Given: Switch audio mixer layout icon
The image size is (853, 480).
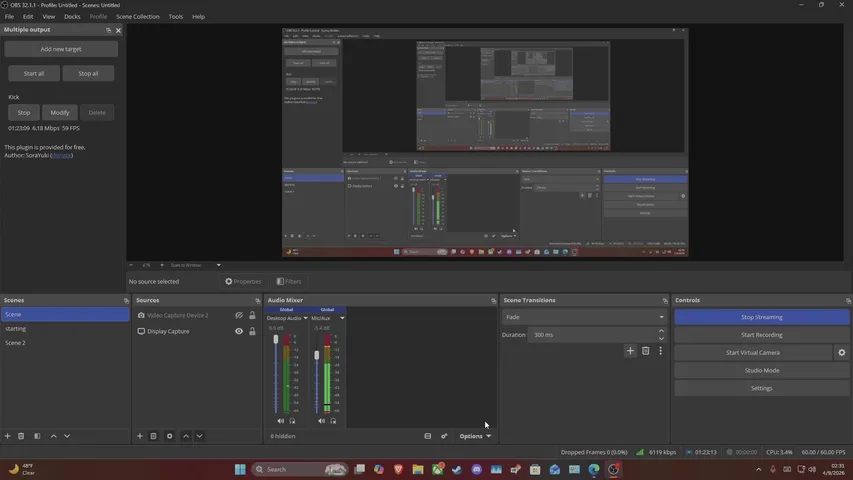Looking at the screenshot, I should click(428, 436).
